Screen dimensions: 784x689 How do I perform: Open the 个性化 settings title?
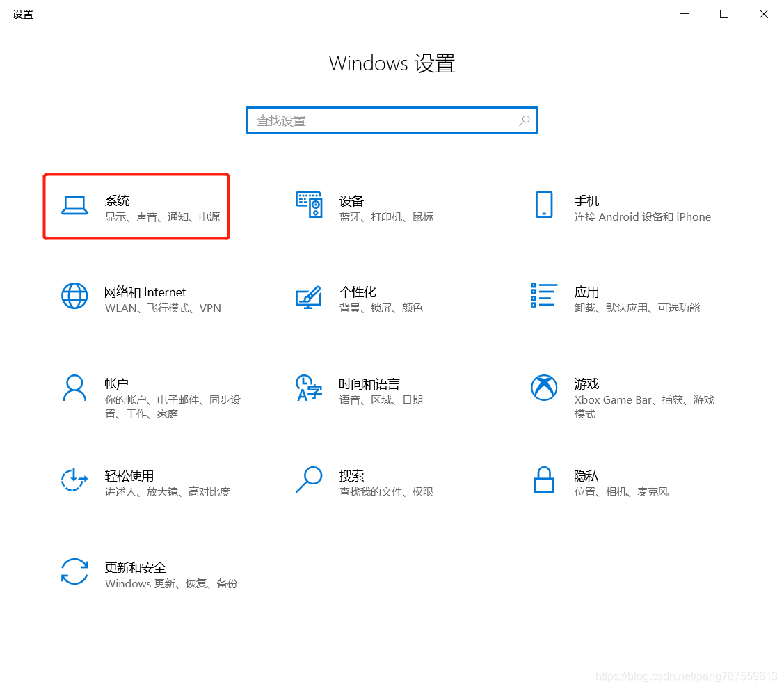358,292
